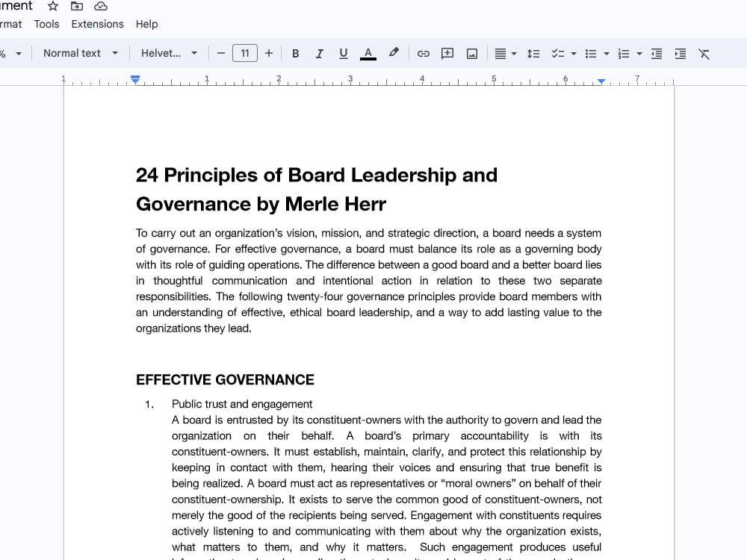Viewport: 747px width, 560px height.
Task: Click the numbered list icon
Action: click(624, 53)
